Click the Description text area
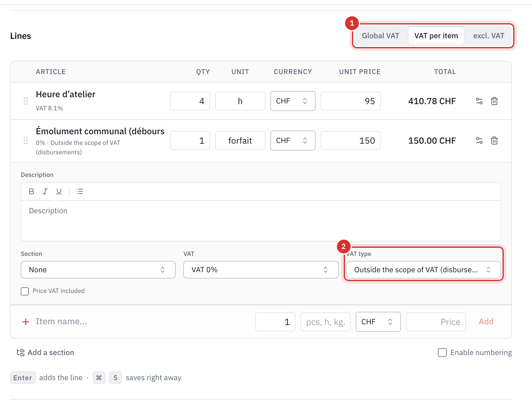This screenshot has height=409, width=532. pos(261,221)
